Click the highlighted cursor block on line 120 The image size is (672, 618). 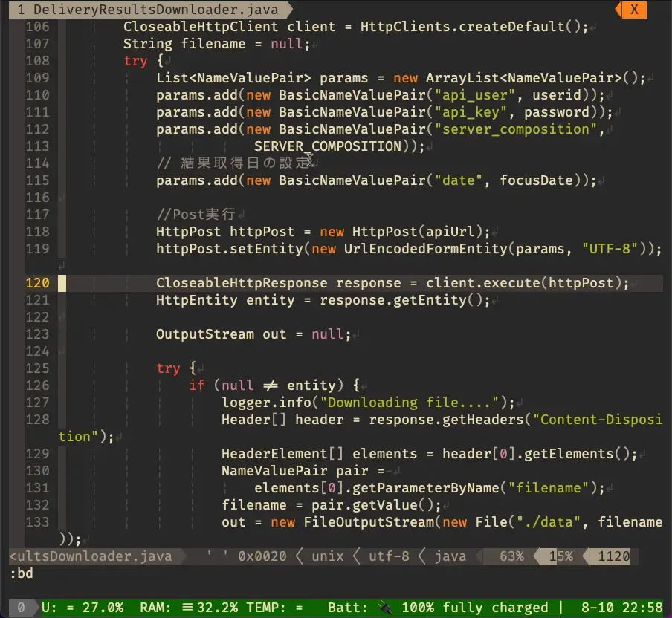pos(62,283)
